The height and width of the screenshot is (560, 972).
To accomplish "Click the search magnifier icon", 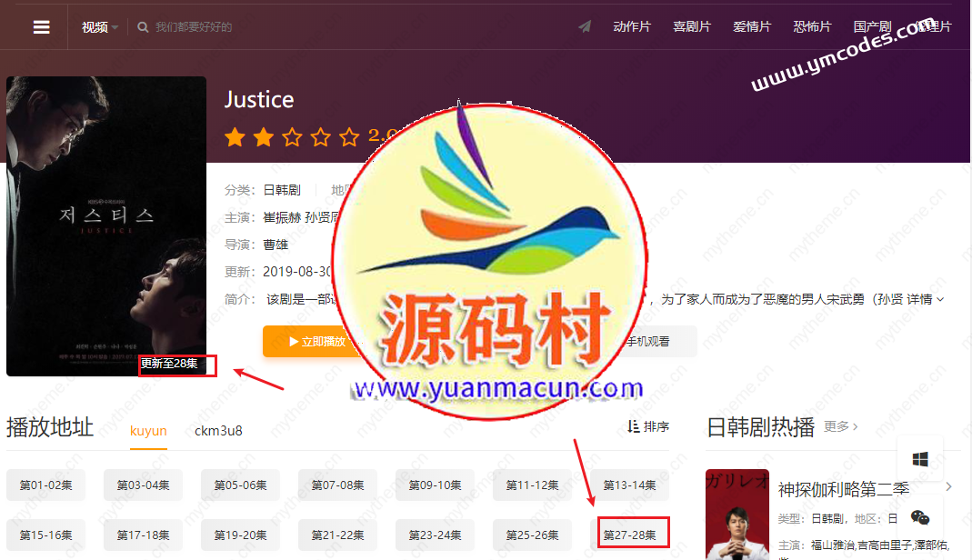I will pyautogui.click(x=143, y=27).
